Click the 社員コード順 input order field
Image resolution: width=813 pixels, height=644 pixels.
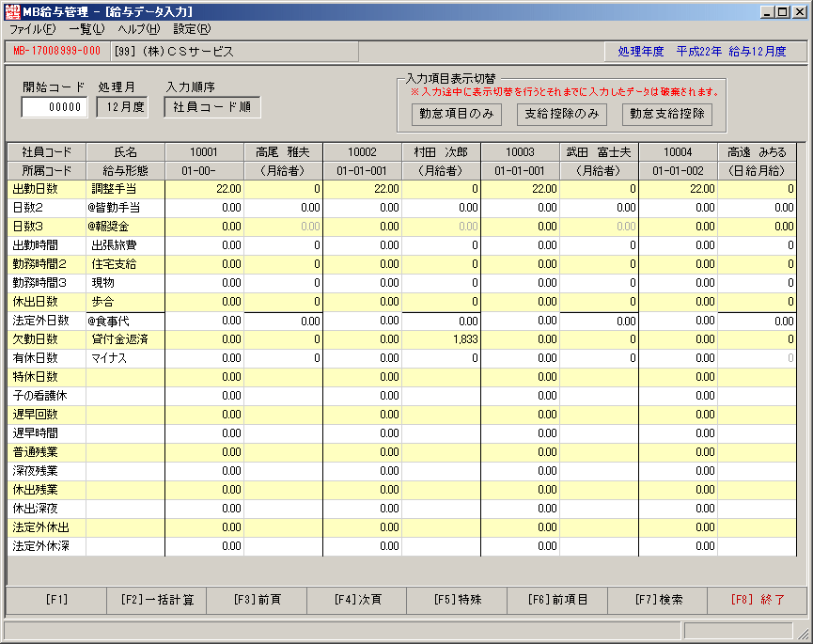(212, 107)
